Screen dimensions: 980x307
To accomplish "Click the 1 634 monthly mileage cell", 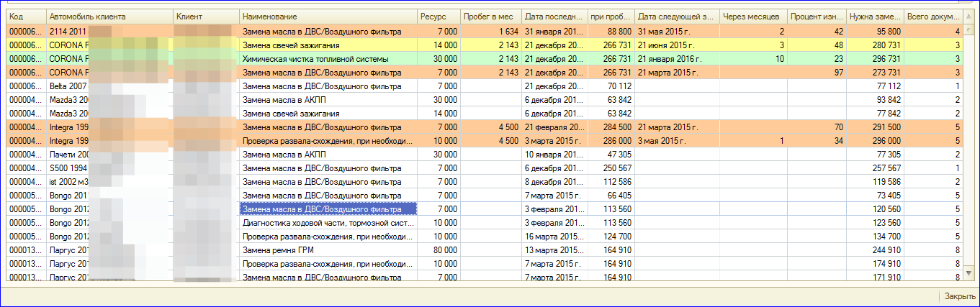I will click(x=491, y=32).
